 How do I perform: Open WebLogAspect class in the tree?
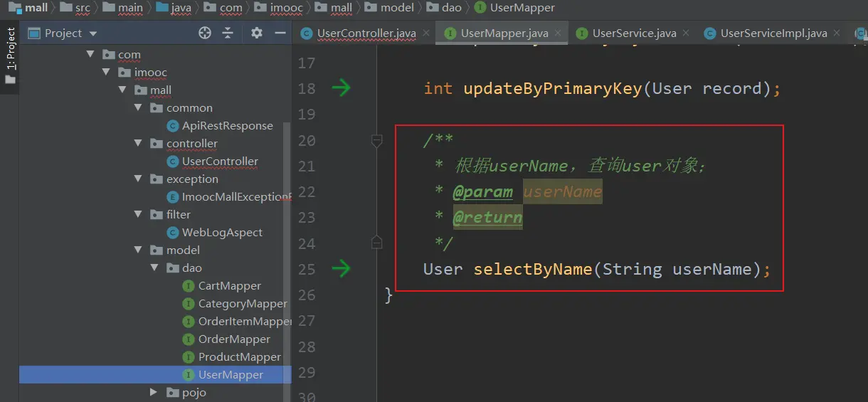[222, 233]
